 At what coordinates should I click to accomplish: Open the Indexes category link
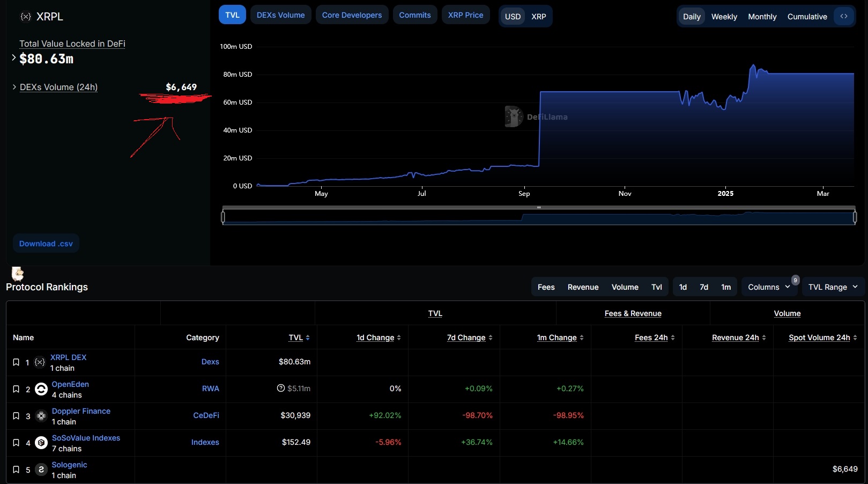205,442
